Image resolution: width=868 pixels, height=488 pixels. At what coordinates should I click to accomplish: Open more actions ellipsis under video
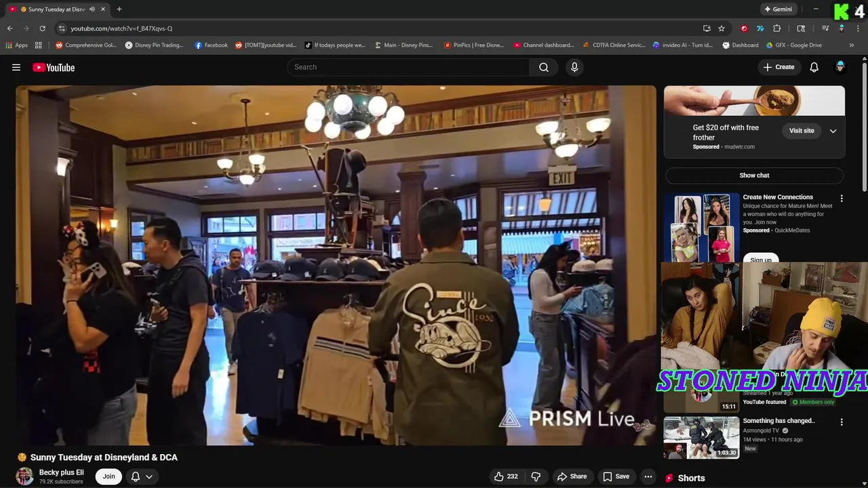(x=648, y=476)
